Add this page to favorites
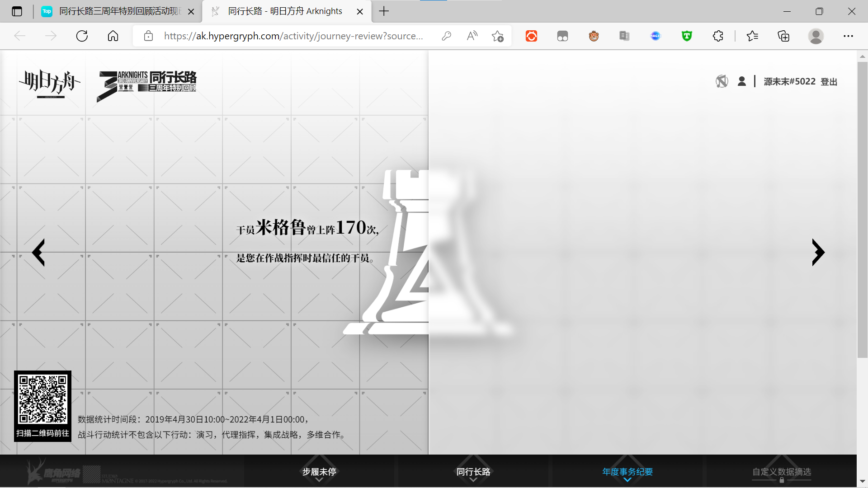 [x=498, y=36]
